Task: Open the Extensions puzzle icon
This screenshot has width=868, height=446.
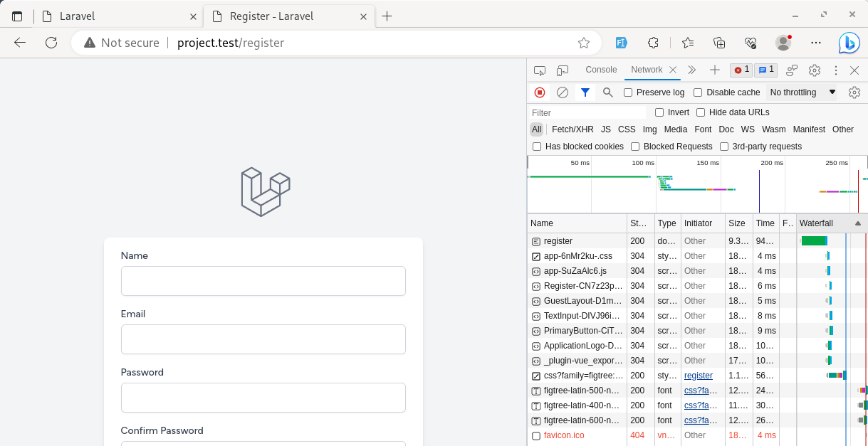Action: pyautogui.click(x=653, y=43)
